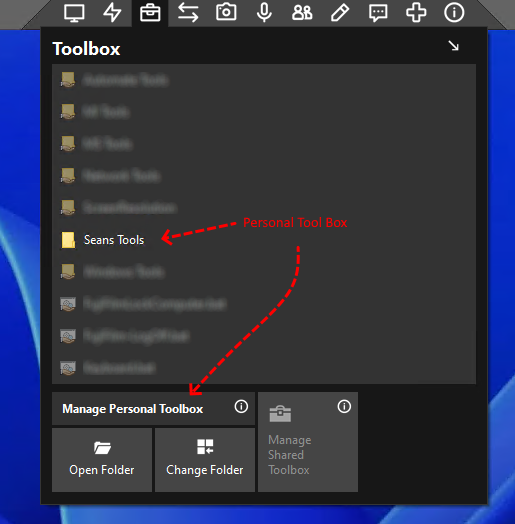Open the chat message bubble icon

coord(378,13)
